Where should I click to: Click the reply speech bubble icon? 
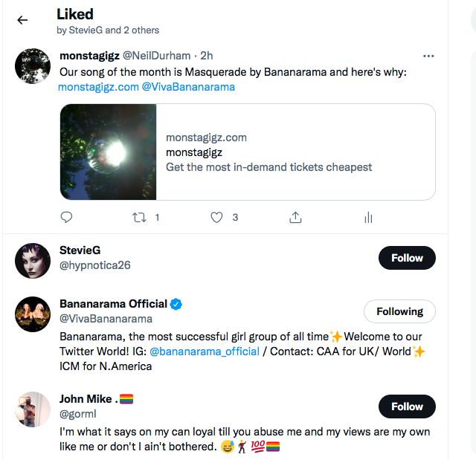tap(66, 218)
